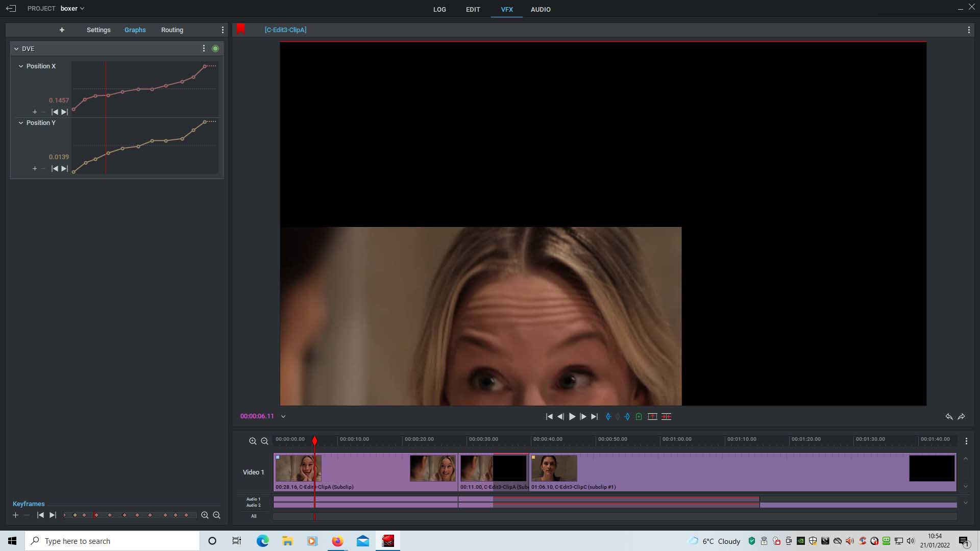Collapse the Position Y graph
The width and height of the screenshot is (980, 551).
click(21, 123)
